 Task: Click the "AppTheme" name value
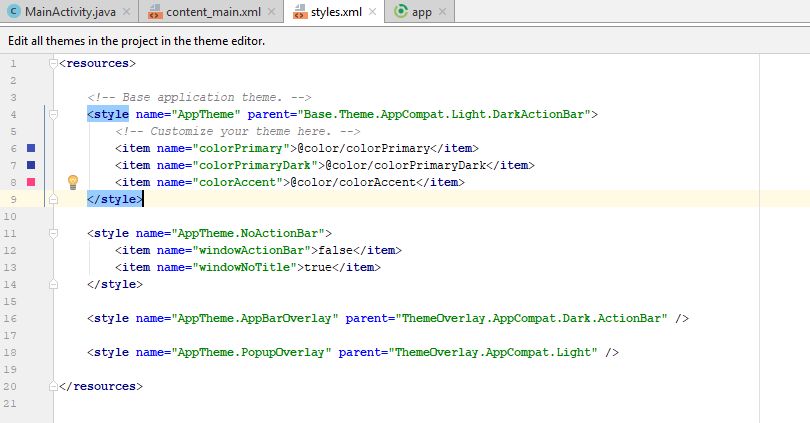pyautogui.click(x=206, y=114)
